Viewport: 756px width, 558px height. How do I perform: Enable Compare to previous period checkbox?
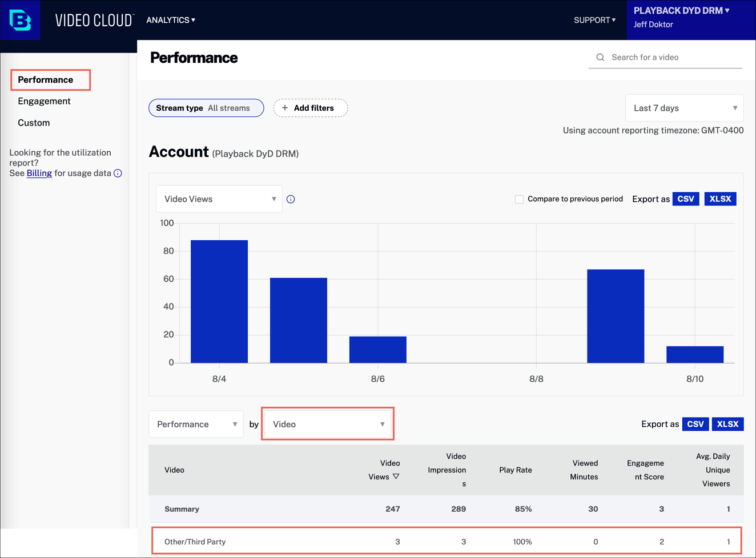tap(519, 199)
